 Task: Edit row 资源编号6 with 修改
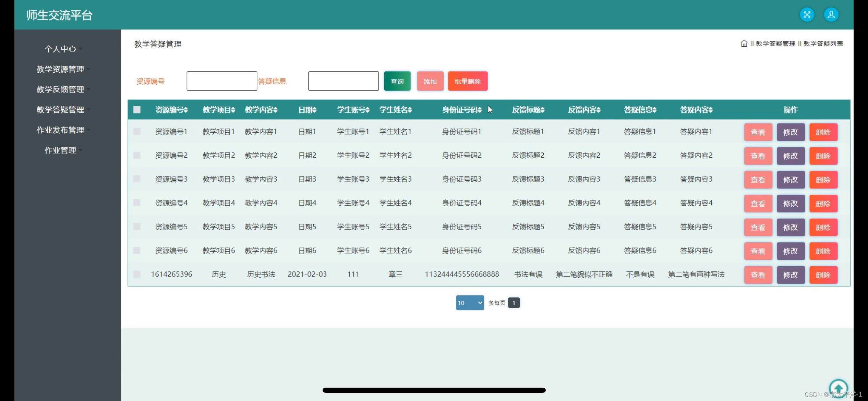tap(791, 251)
